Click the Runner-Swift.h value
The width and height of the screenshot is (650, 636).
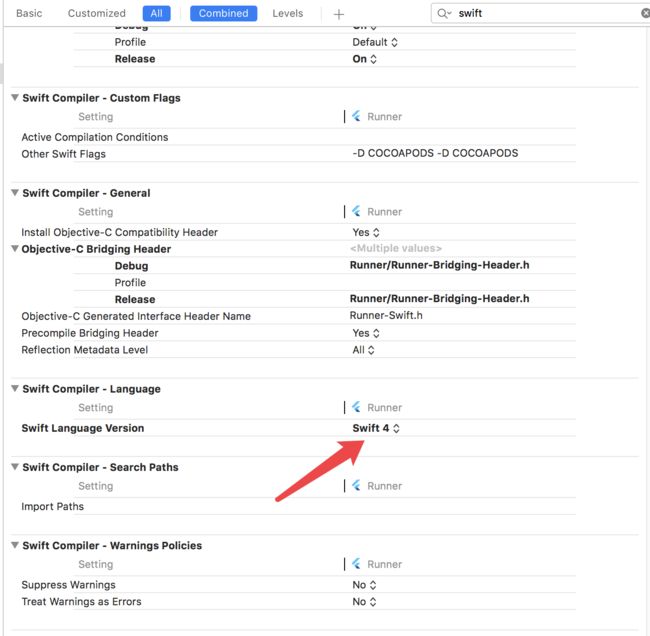[386, 315]
